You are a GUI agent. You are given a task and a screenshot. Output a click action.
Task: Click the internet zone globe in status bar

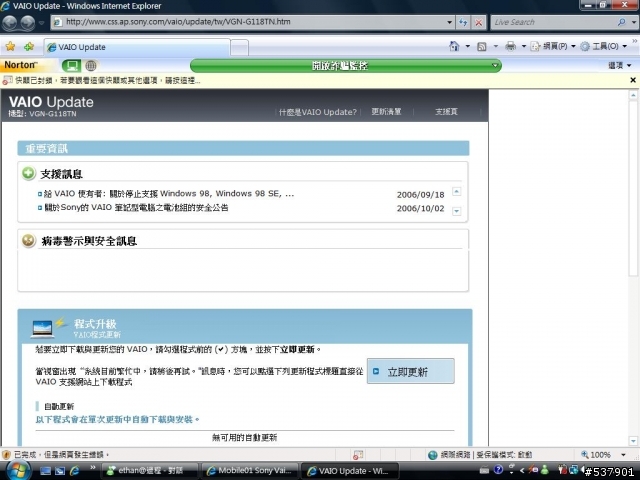433,455
